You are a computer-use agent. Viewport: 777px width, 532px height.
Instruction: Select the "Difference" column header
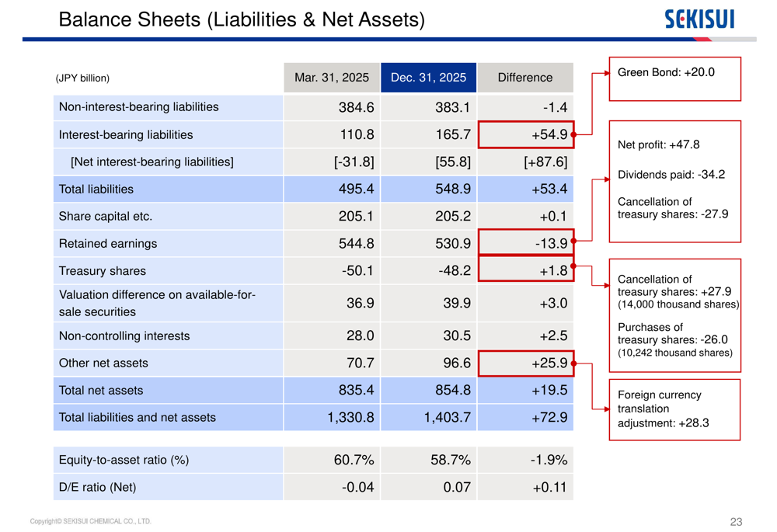click(x=525, y=78)
